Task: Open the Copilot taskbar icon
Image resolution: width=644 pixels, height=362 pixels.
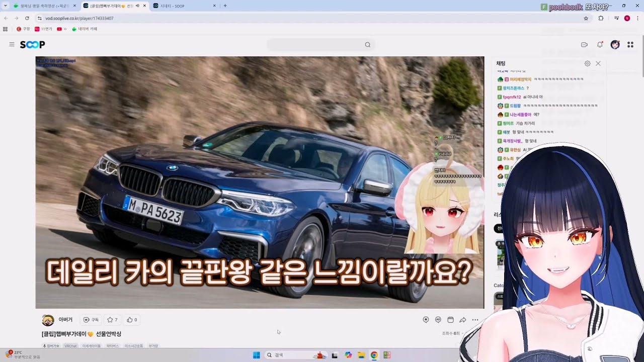Action: click(348, 355)
